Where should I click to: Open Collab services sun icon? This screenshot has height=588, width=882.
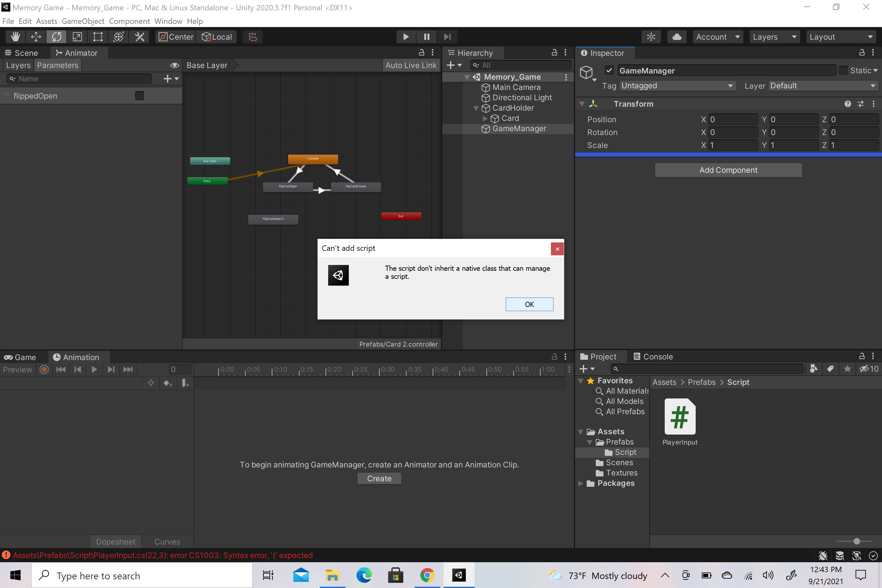pos(651,37)
